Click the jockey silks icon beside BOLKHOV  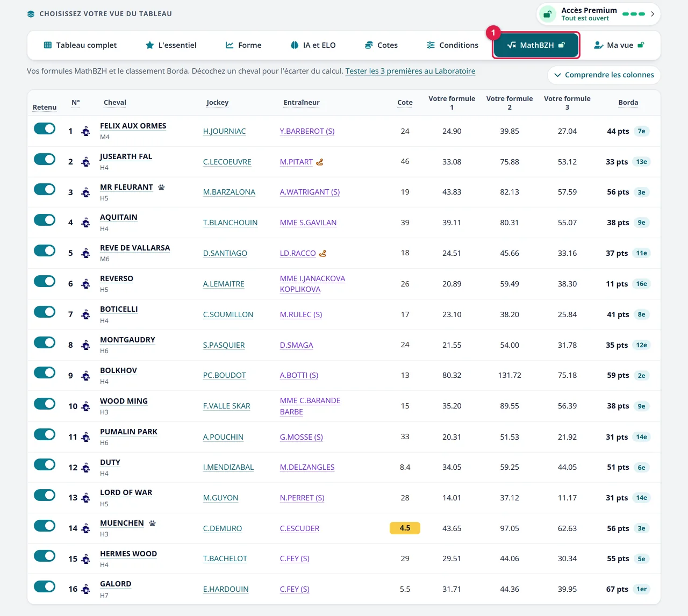[85, 376]
